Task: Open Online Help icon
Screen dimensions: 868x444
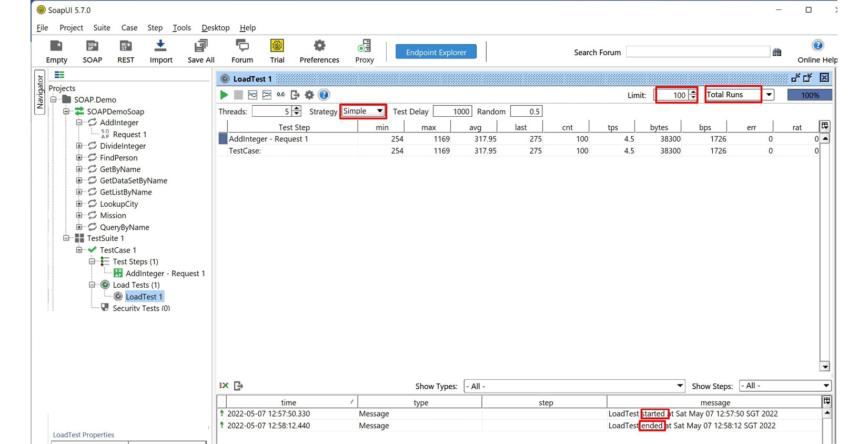Action: [817, 45]
